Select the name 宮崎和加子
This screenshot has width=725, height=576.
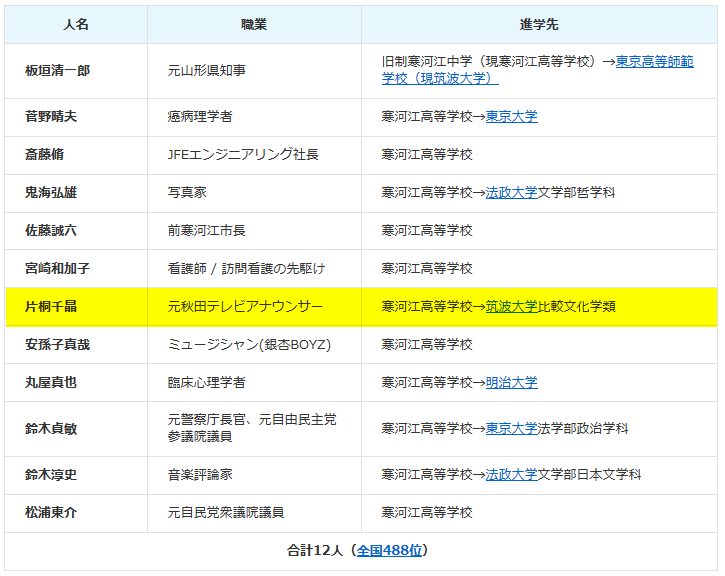(x=57, y=268)
